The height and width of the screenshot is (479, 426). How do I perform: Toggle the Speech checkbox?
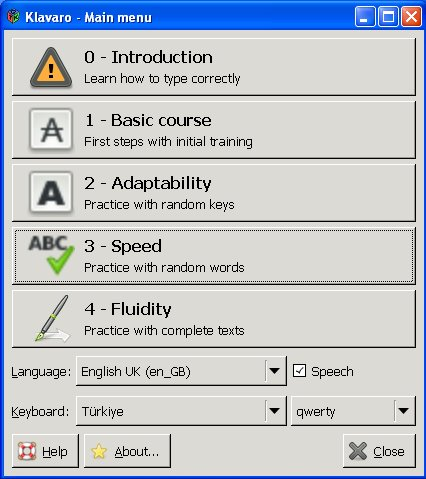[x=299, y=371]
